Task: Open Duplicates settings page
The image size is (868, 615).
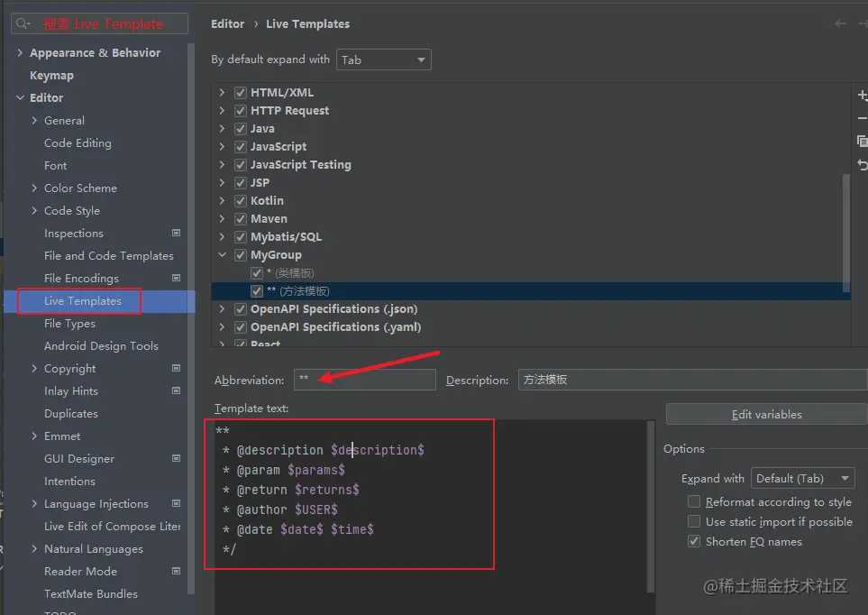Action: [x=71, y=413]
